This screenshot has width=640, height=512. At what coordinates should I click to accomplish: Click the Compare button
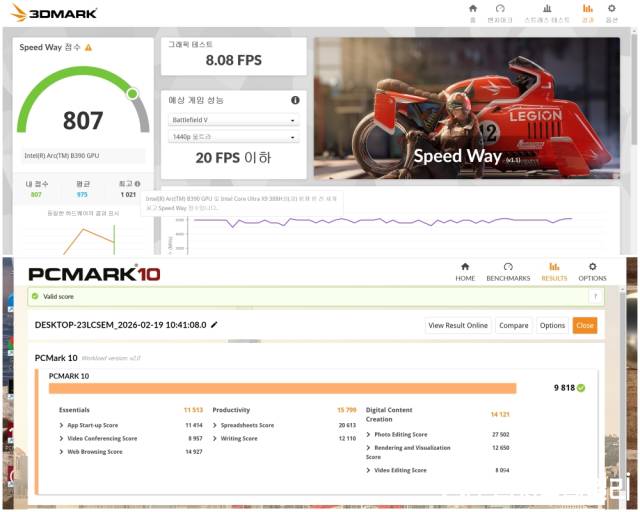click(x=513, y=325)
